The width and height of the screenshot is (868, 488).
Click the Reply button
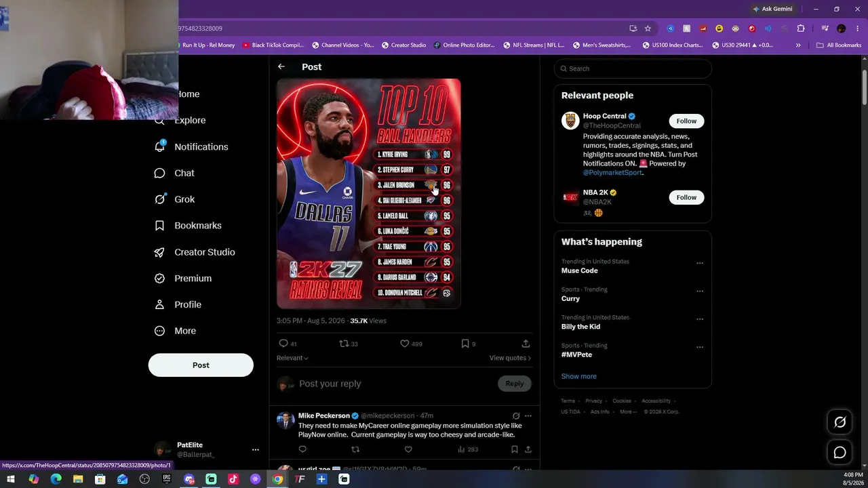tap(515, 384)
